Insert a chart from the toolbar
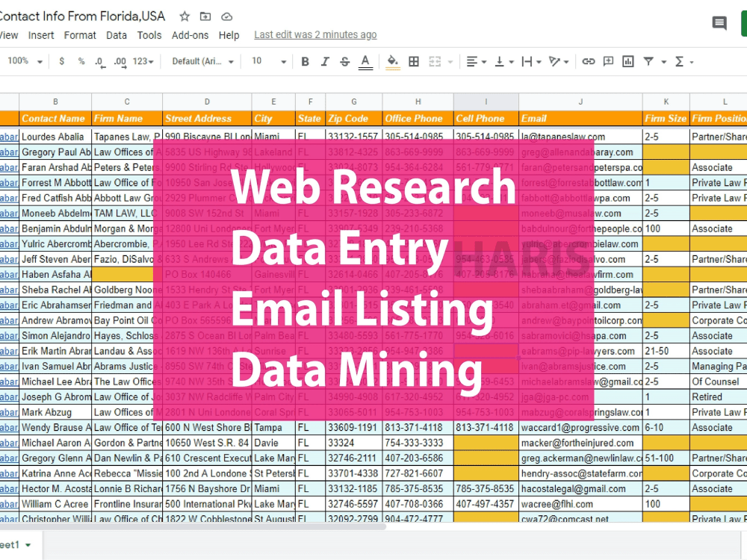Image resolution: width=747 pixels, height=560 pixels. [x=628, y=61]
